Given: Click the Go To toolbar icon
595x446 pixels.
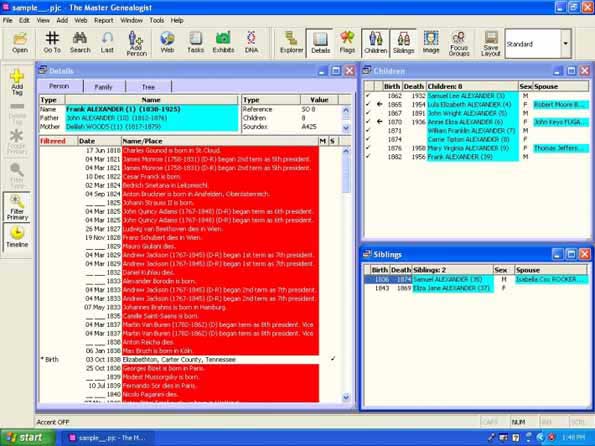Looking at the screenshot, I should (x=52, y=43).
